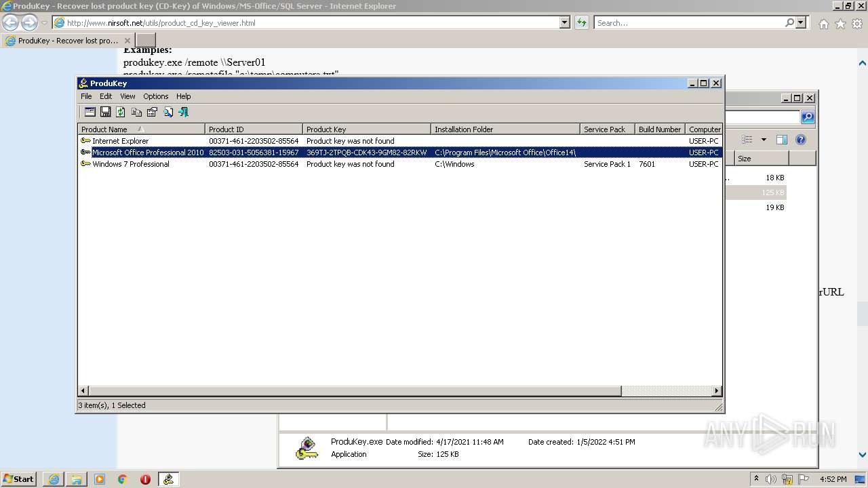Click the IE search magnifier icon

pyautogui.click(x=789, y=23)
